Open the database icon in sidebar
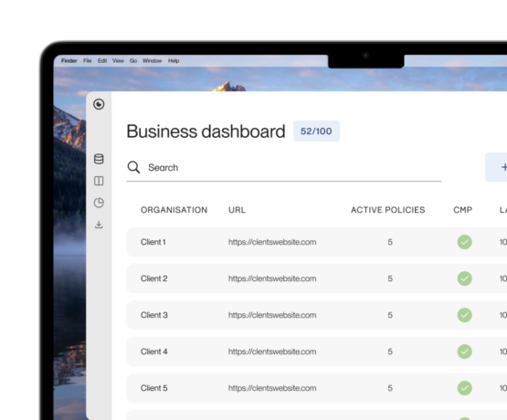This screenshot has height=420, width=507. [x=99, y=159]
